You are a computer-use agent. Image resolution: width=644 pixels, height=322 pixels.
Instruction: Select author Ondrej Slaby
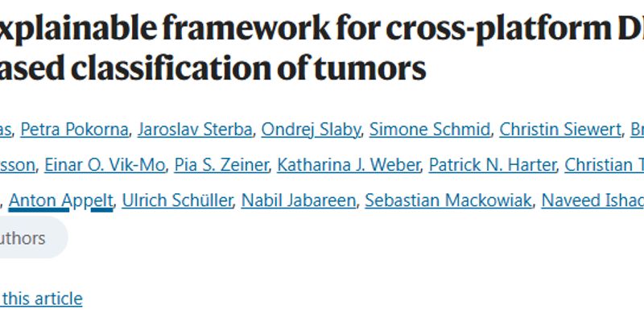click(311, 130)
